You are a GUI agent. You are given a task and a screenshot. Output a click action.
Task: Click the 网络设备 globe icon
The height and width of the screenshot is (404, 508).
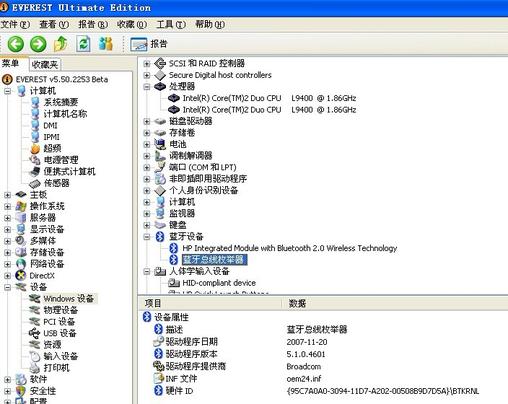click(x=21, y=264)
